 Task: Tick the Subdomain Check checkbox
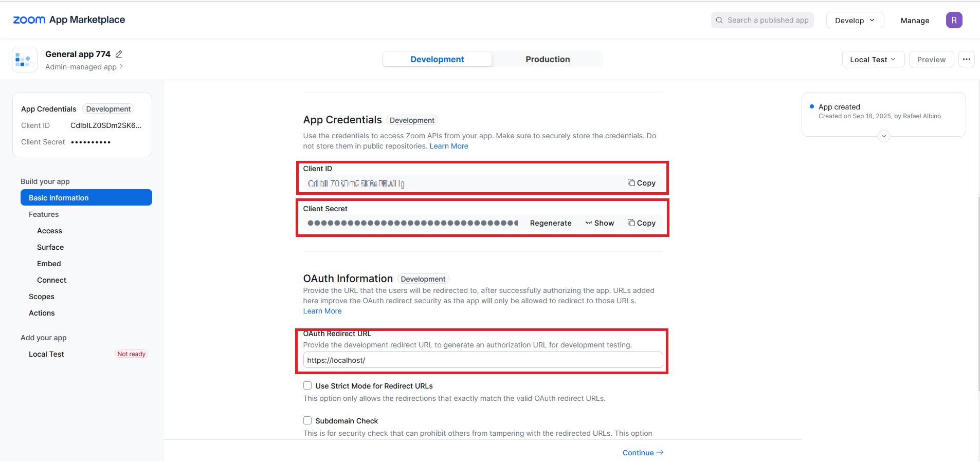307,421
